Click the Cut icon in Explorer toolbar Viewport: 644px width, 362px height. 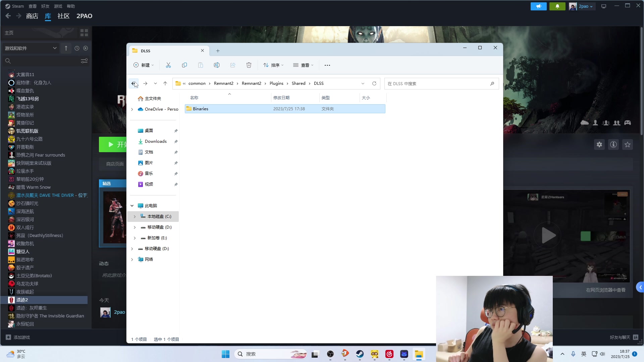point(168,65)
